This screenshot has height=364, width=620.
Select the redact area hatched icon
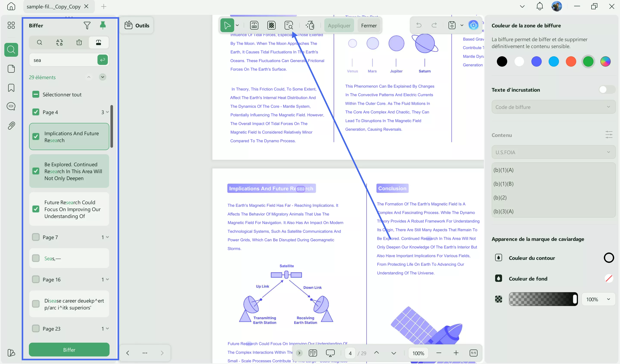tap(271, 25)
